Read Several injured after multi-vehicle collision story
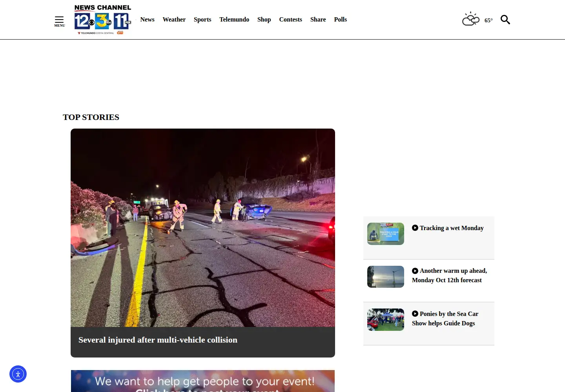This screenshot has height=392, width=565. (x=158, y=340)
